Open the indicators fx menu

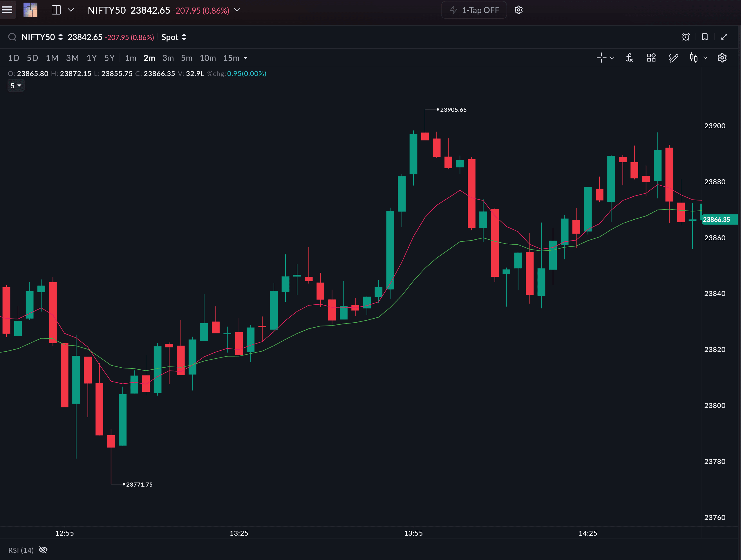click(629, 58)
